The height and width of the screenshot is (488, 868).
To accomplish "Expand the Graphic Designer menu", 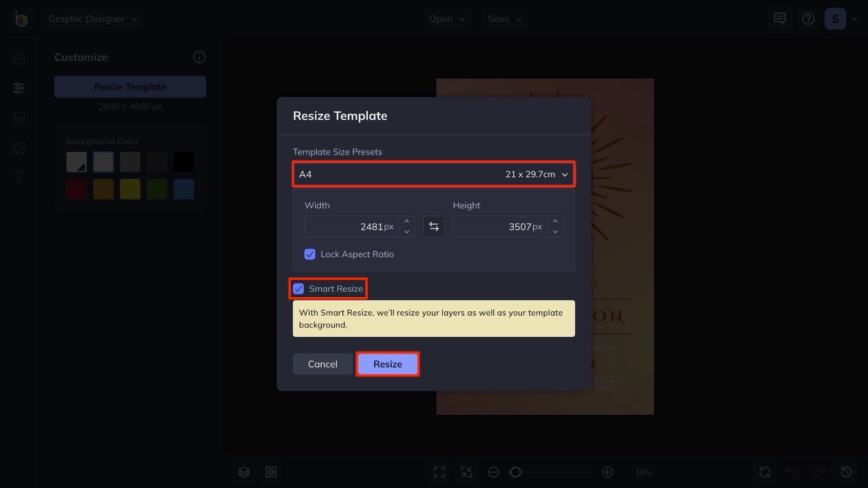I will [93, 18].
